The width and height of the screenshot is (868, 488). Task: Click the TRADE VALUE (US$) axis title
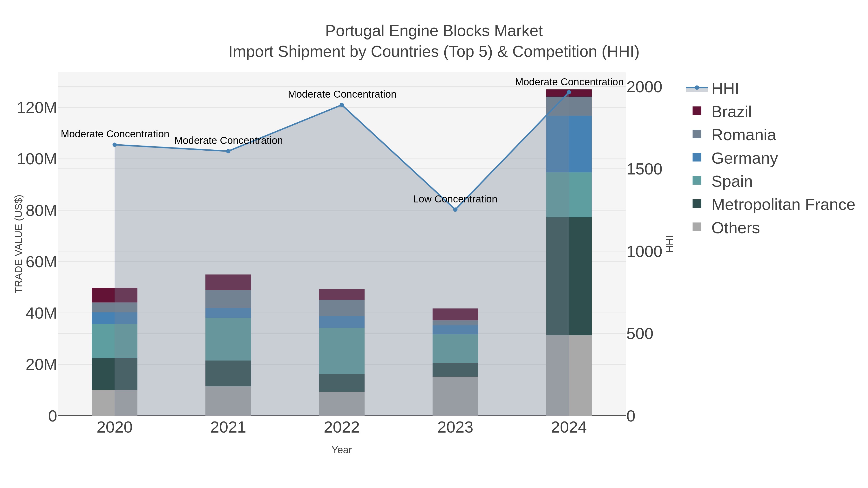pyautogui.click(x=19, y=244)
